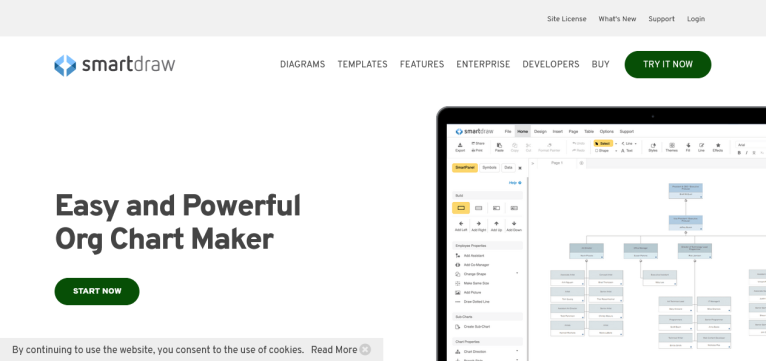Open the Effects star icon

click(718, 147)
